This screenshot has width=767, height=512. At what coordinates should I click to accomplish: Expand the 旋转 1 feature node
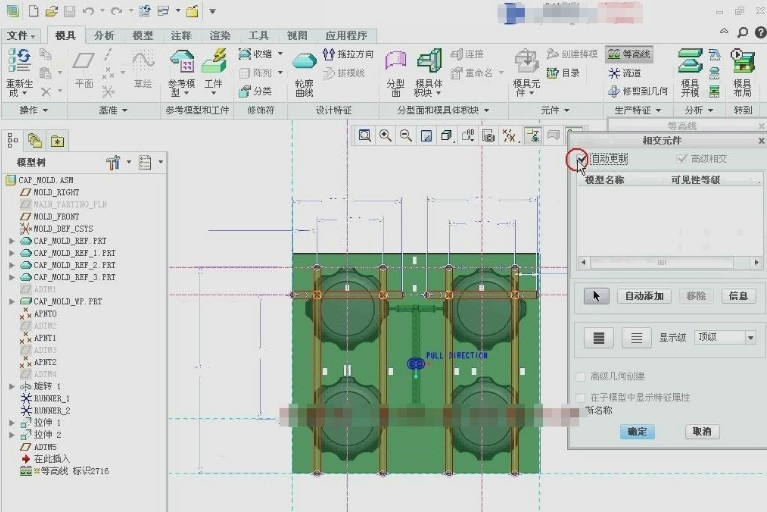tap(12, 386)
